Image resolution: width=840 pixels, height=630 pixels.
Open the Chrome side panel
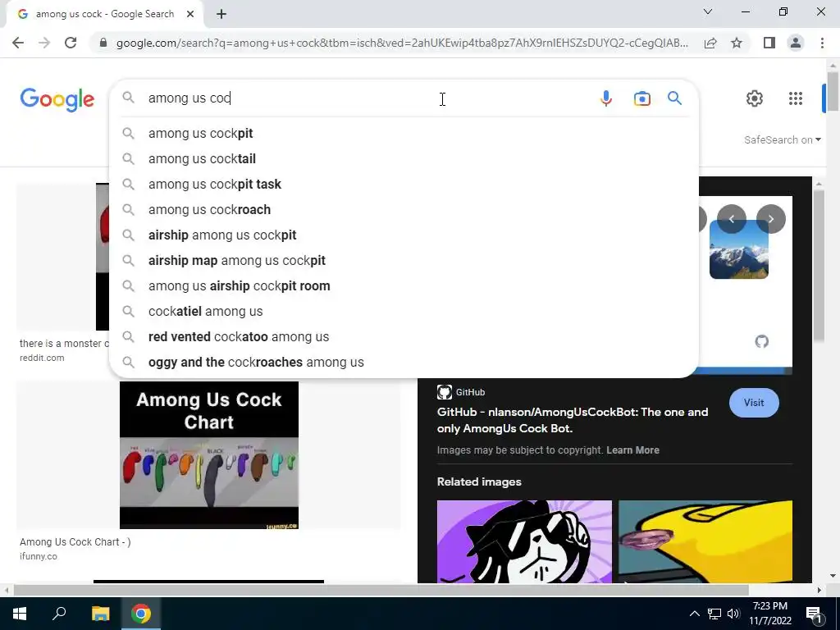769,43
